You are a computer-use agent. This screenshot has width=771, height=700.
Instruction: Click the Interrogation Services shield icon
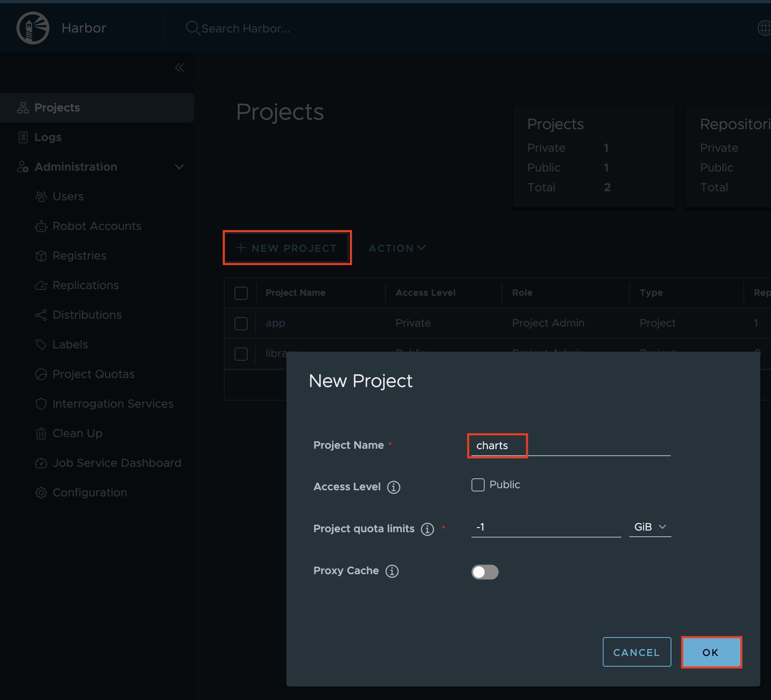click(x=41, y=404)
